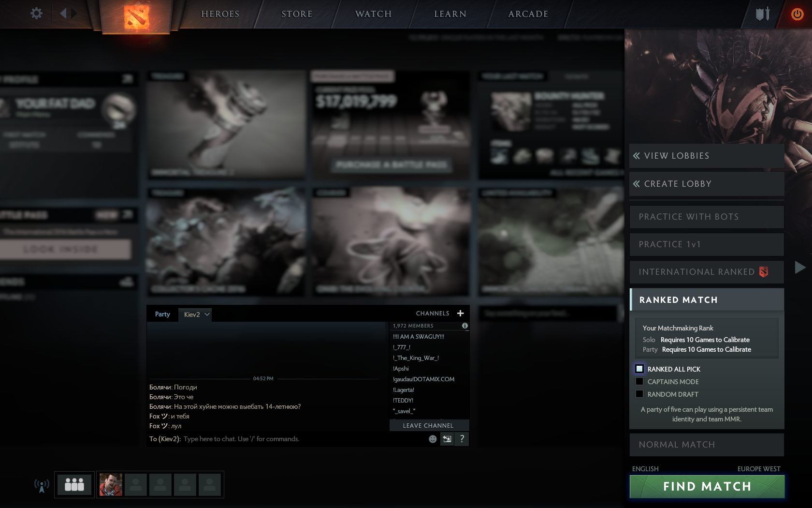Select member '!TEDDY!'
Screen dimensions: 812x508
tap(403, 401)
